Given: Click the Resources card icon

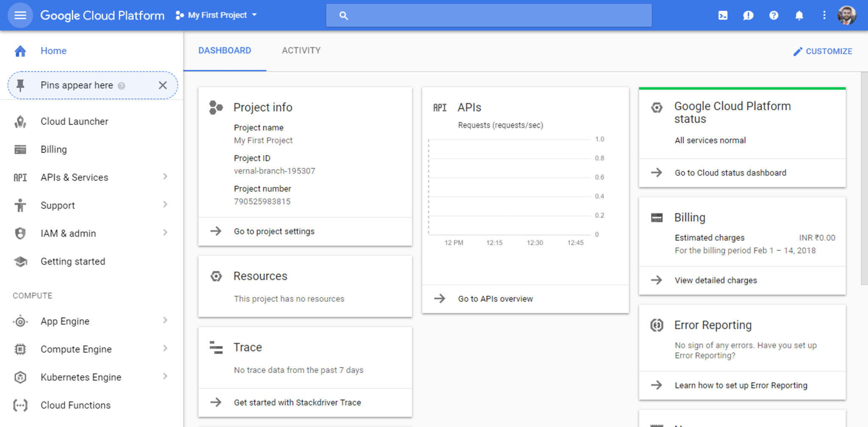Looking at the screenshot, I should [216, 276].
